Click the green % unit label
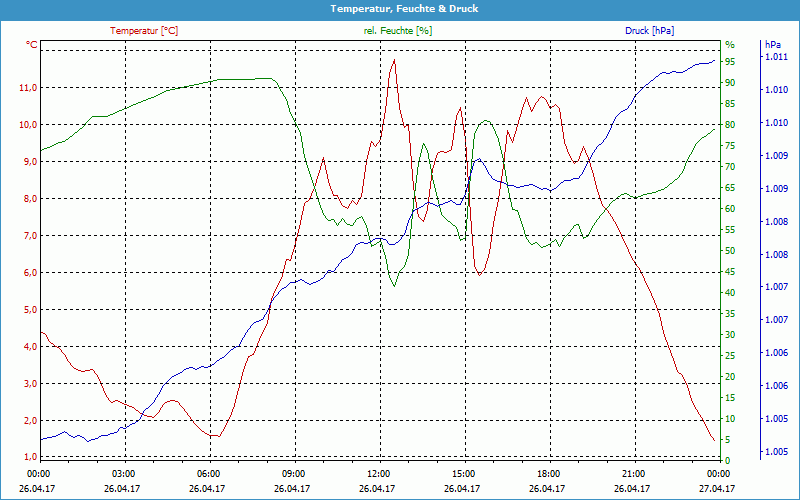This screenshot has height=500, width=800. (x=729, y=45)
